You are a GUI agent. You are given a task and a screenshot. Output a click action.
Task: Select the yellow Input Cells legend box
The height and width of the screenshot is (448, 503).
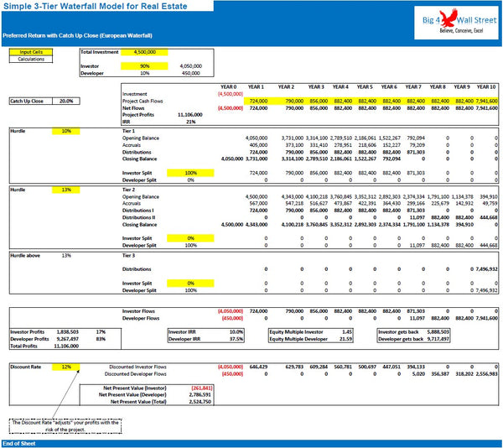pos(31,52)
